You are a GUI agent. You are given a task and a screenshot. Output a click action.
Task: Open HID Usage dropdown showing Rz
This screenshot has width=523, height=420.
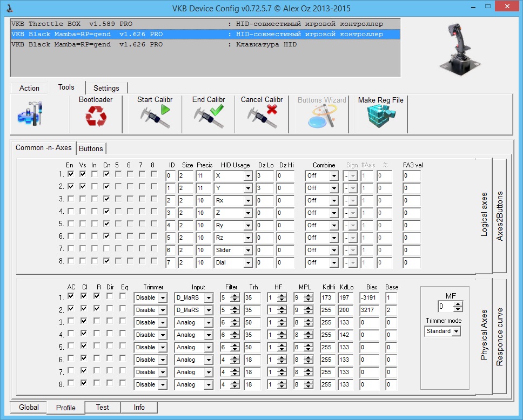[x=248, y=238]
